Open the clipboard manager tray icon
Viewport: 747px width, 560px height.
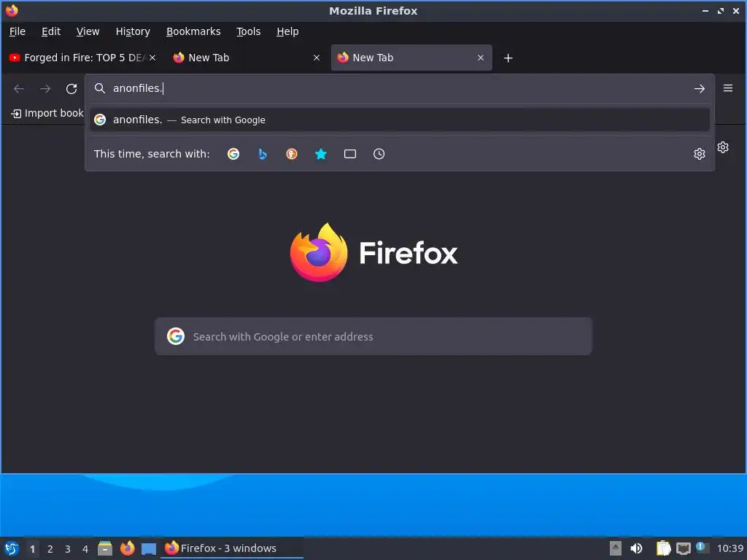[x=663, y=548]
